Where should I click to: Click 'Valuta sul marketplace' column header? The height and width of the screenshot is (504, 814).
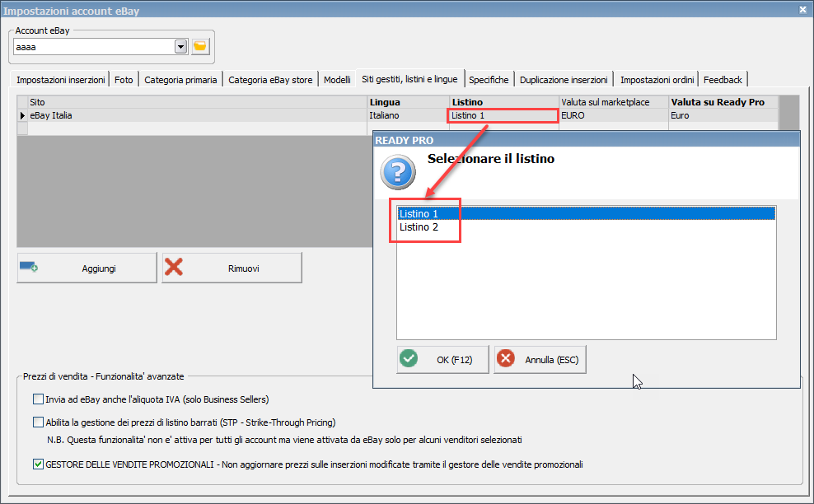pos(614,102)
